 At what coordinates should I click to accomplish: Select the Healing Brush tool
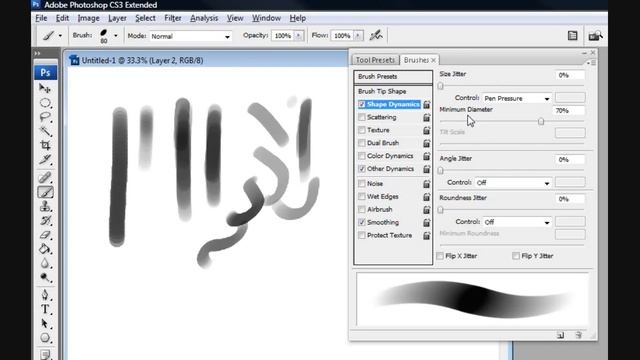click(45, 178)
